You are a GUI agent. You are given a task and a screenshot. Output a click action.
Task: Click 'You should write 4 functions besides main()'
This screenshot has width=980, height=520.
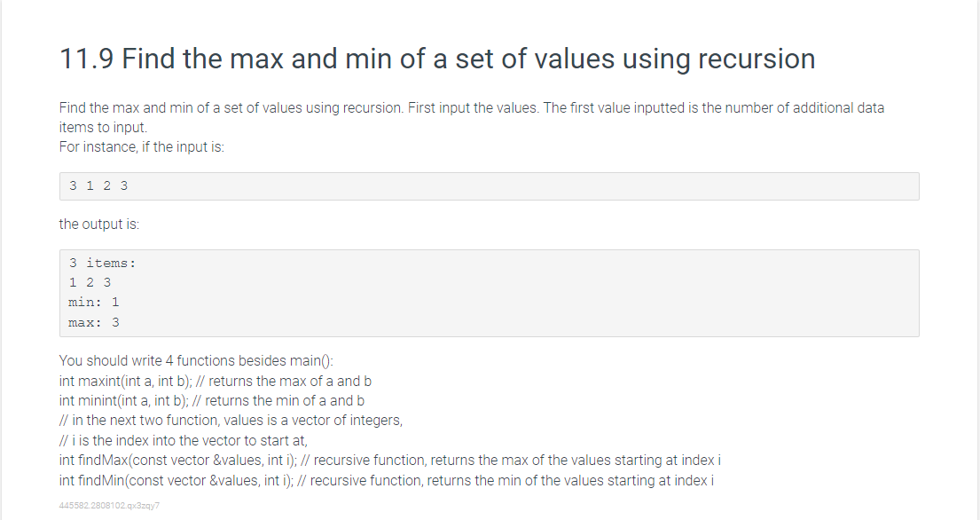pos(196,361)
